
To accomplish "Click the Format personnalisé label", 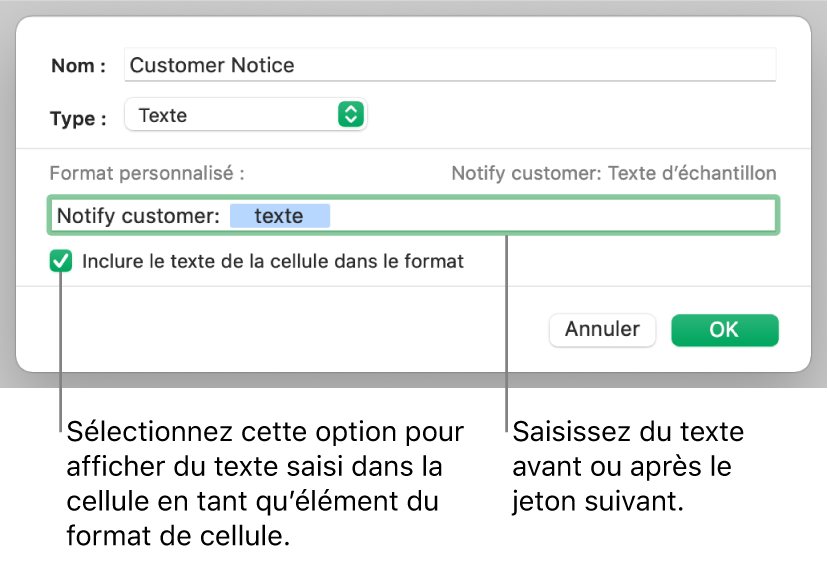I will 147,173.
